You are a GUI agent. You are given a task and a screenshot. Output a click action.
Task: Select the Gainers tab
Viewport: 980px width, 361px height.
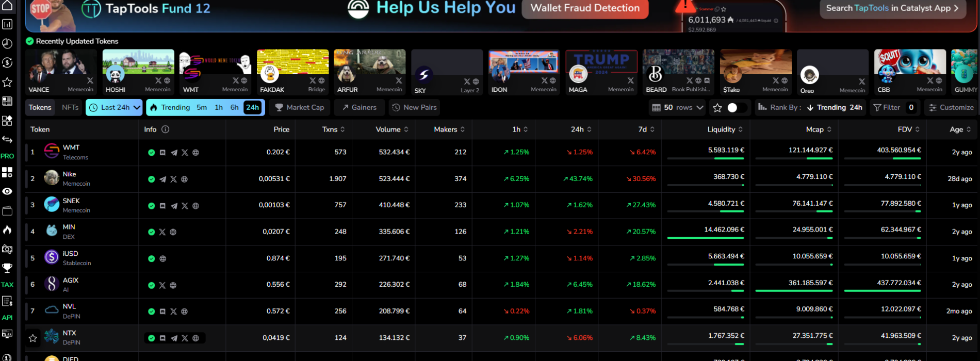pos(359,107)
